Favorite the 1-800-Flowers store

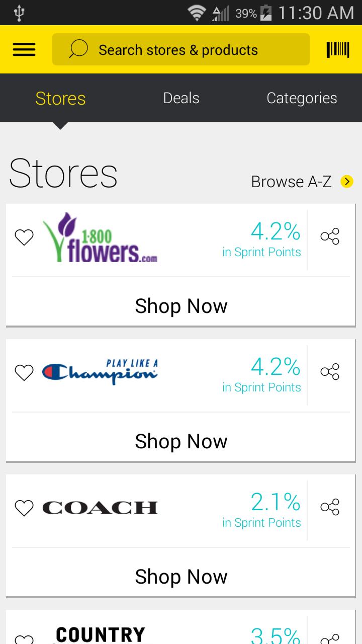coord(24,236)
